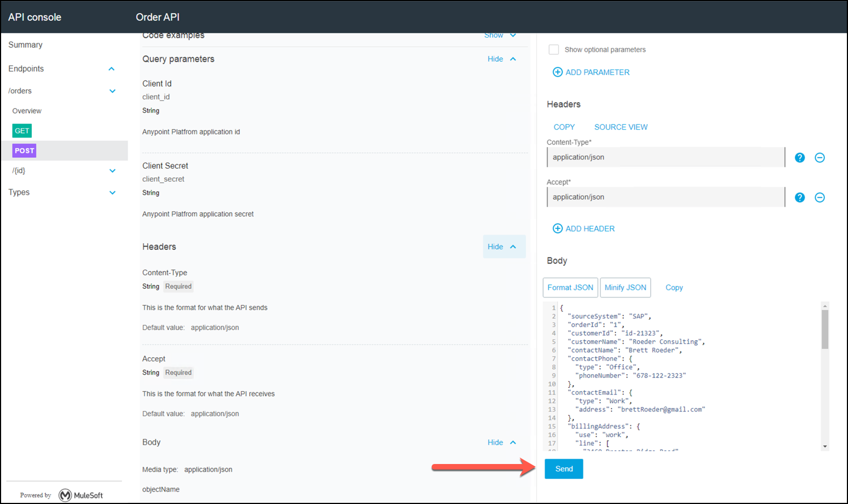848x504 pixels.
Task: Send the API request
Action: coord(564,469)
